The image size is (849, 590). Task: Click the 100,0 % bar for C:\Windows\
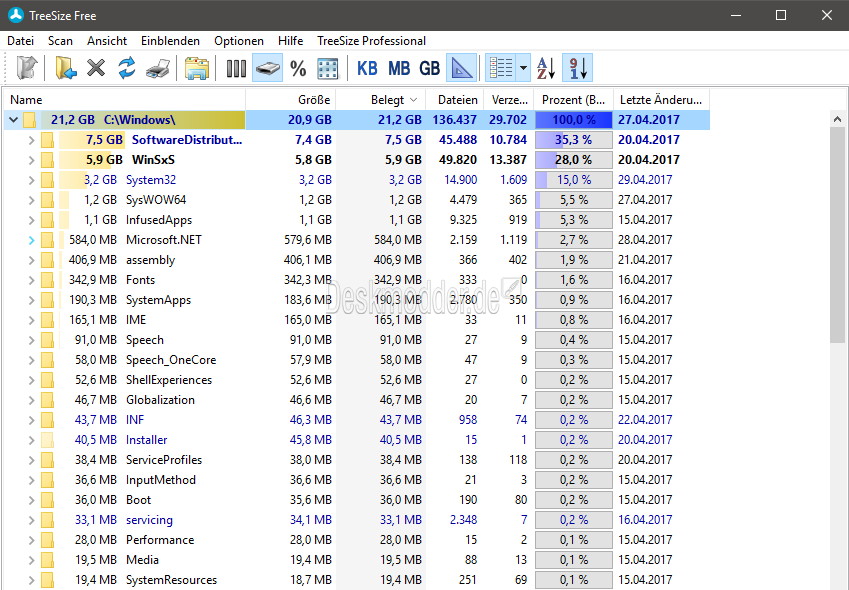574,120
